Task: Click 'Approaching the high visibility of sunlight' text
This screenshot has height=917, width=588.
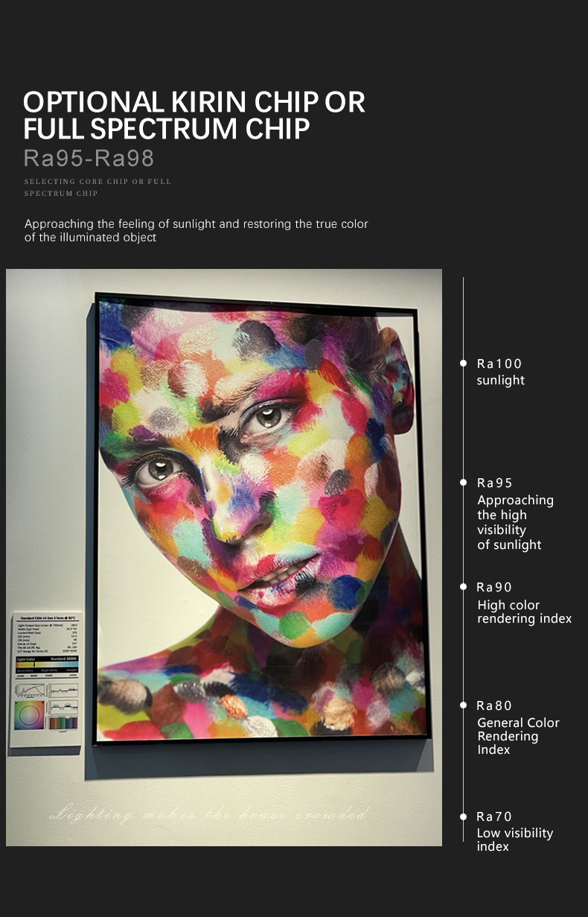Action: (515, 522)
